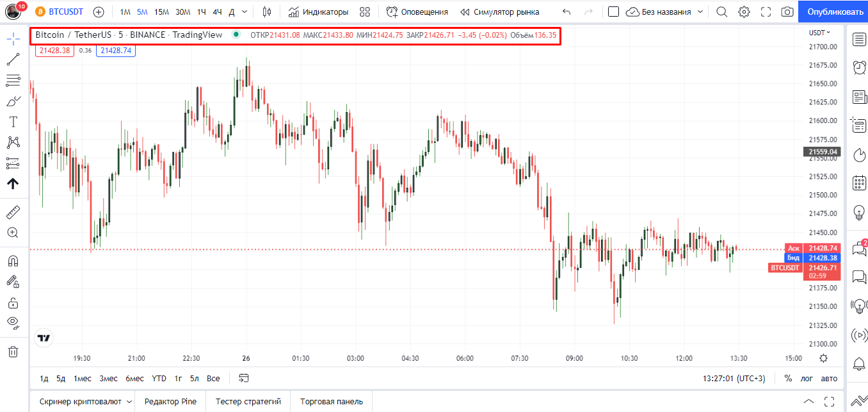Open chart settings via the gear icon
The image size is (868, 412).
743,11
